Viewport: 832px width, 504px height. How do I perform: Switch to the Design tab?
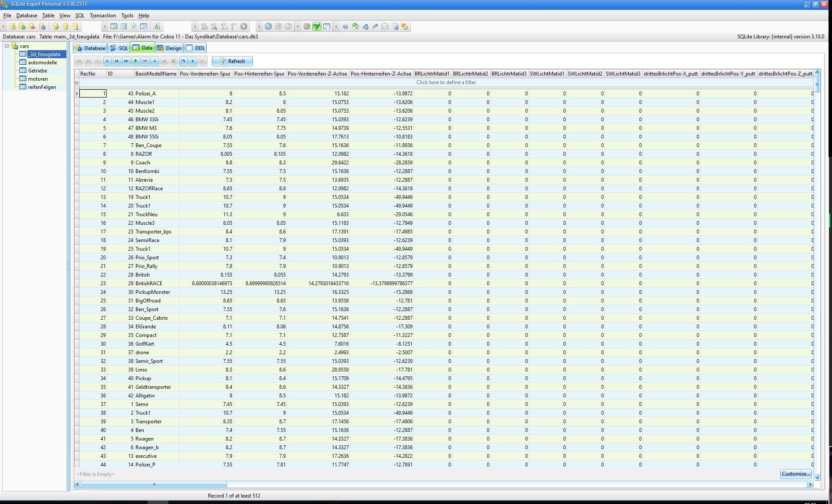(169, 48)
